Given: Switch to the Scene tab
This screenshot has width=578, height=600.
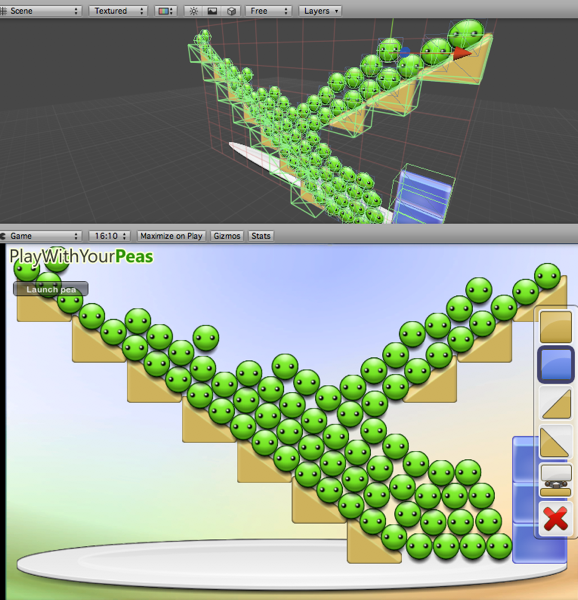Looking at the screenshot, I should [x=40, y=11].
